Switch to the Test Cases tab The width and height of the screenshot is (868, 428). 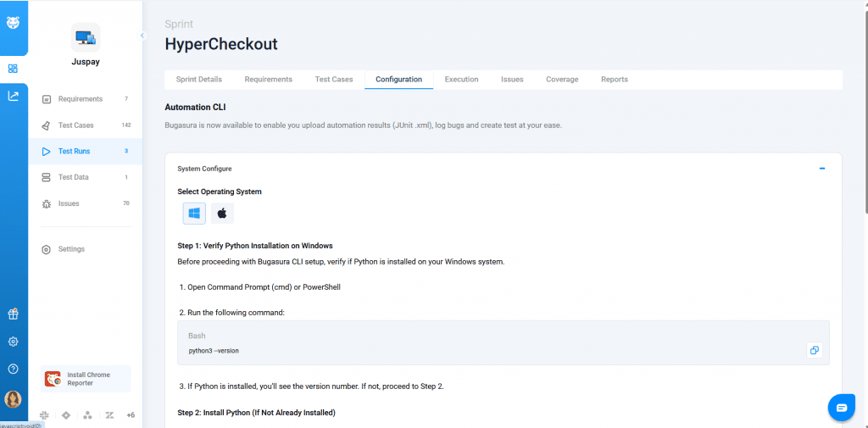tap(334, 79)
